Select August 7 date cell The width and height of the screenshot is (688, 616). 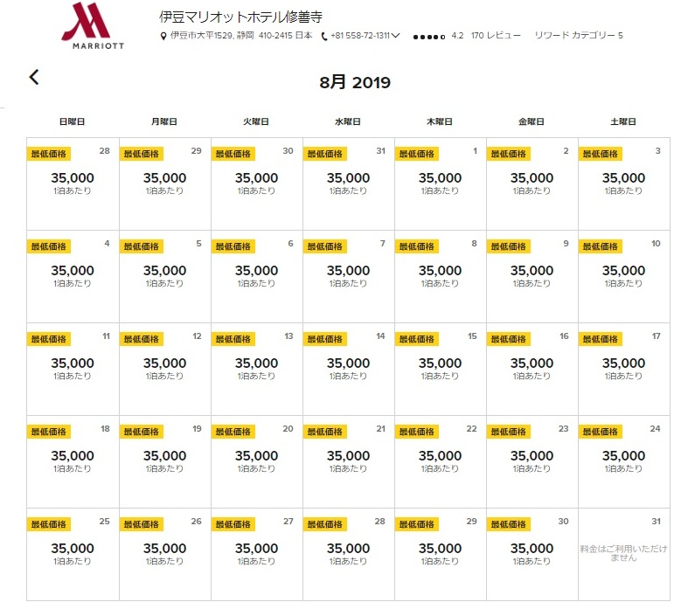[349, 277]
